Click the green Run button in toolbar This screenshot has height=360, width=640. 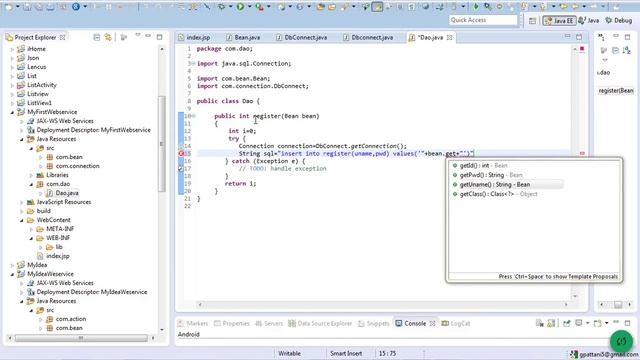click(x=240, y=7)
